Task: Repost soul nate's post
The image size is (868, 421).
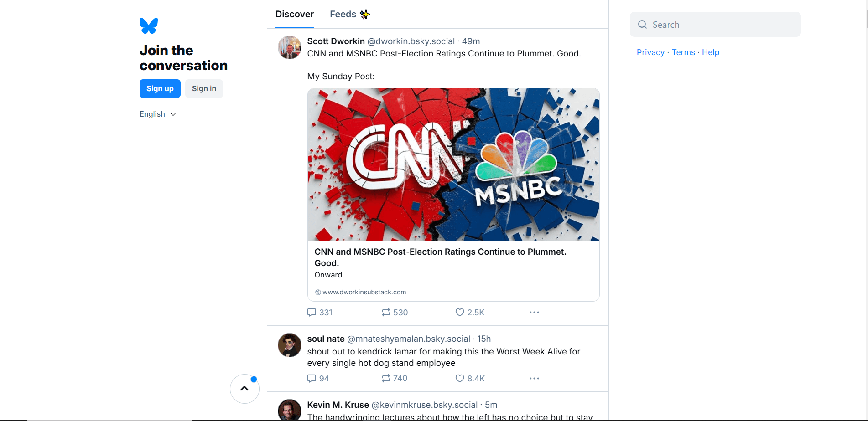Action: click(x=385, y=378)
